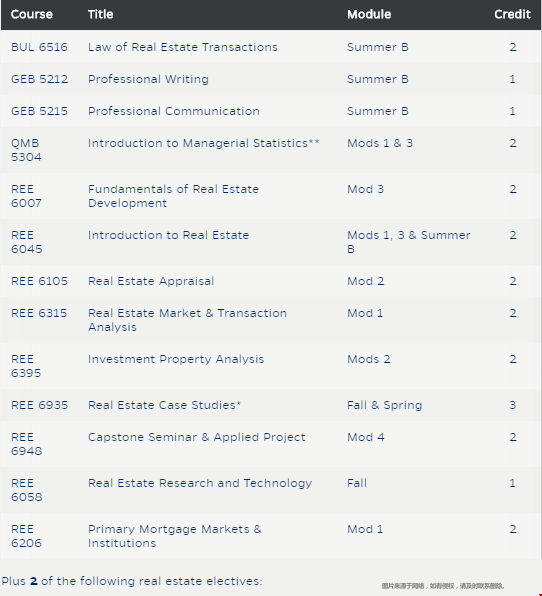The height and width of the screenshot is (596, 542).
Task: Click the Fall & Spring module cell
Action: (x=385, y=405)
